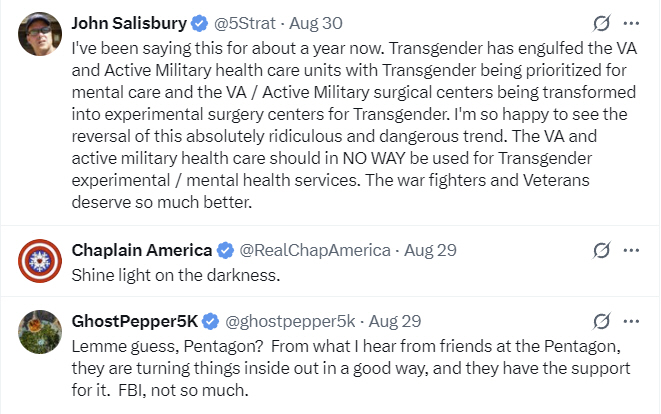
Task: Open the more options menu on GhostPepper5K's post
Action: 631,321
